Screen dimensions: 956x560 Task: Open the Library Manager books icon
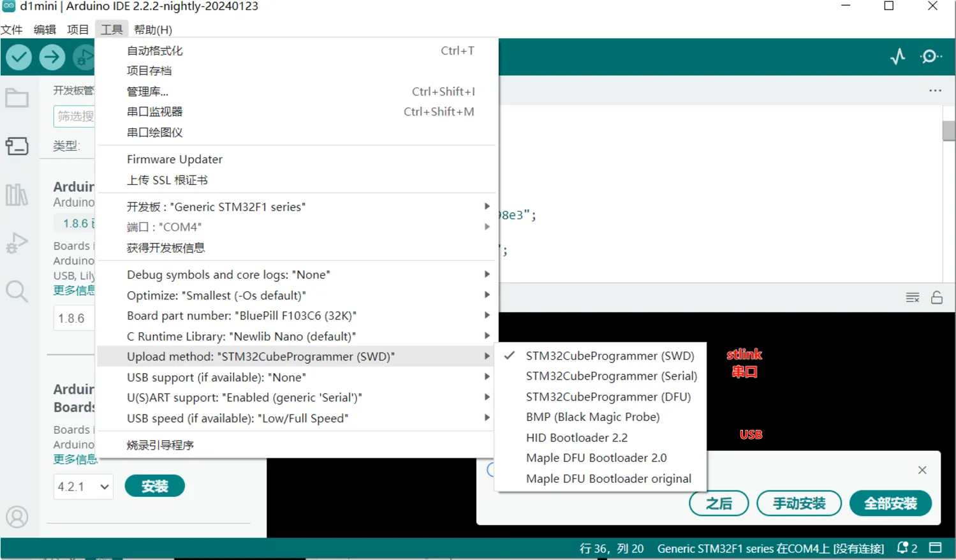[17, 195]
